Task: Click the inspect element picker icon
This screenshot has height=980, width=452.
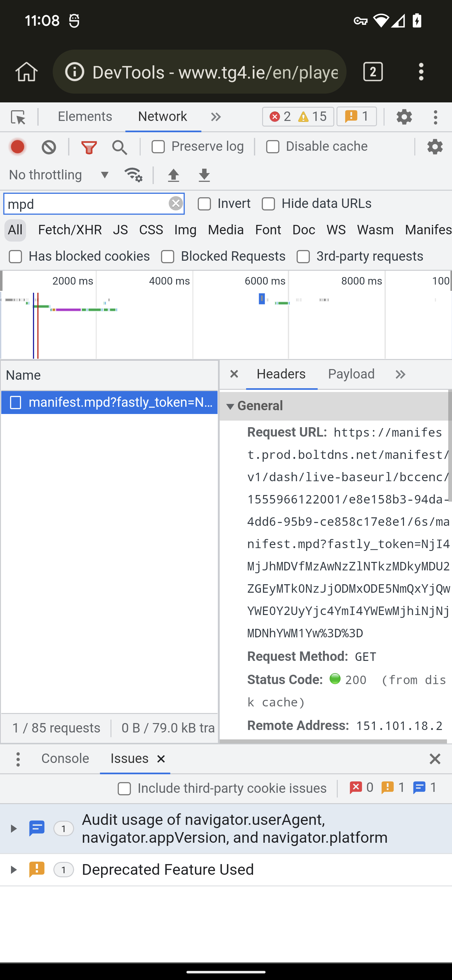Action: 18,117
